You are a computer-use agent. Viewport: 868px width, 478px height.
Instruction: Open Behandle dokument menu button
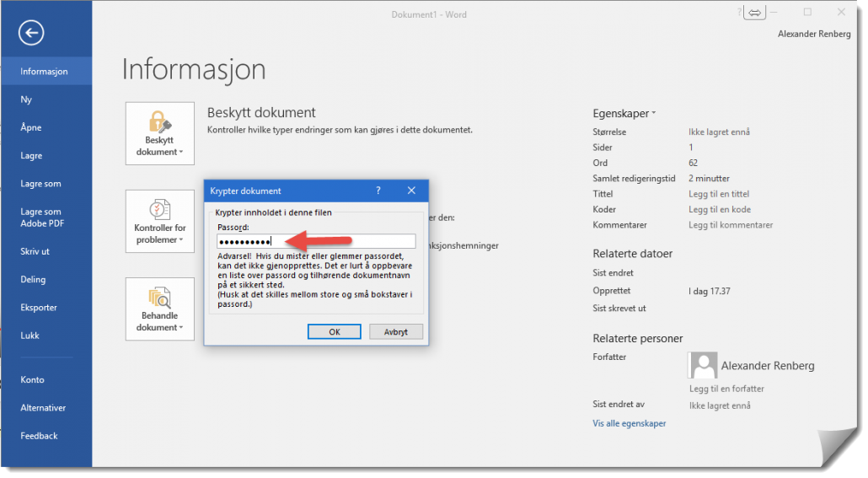tap(160, 309)
